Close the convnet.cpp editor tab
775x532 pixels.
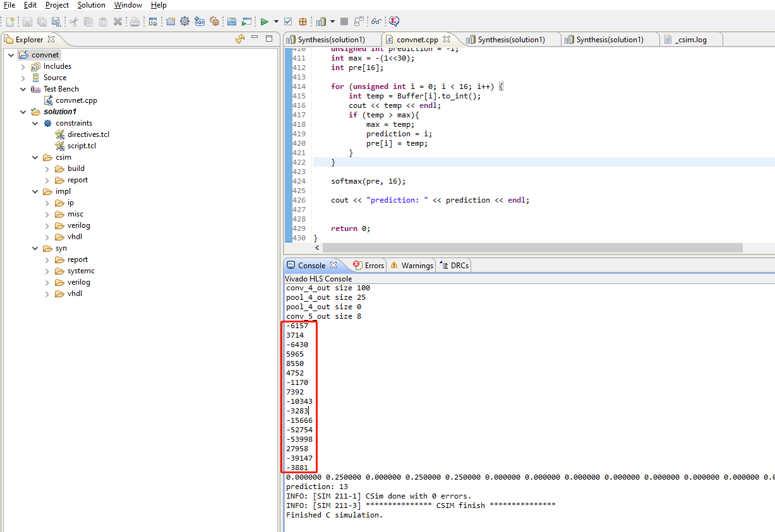pyautogui.click(x=447, y=39)
